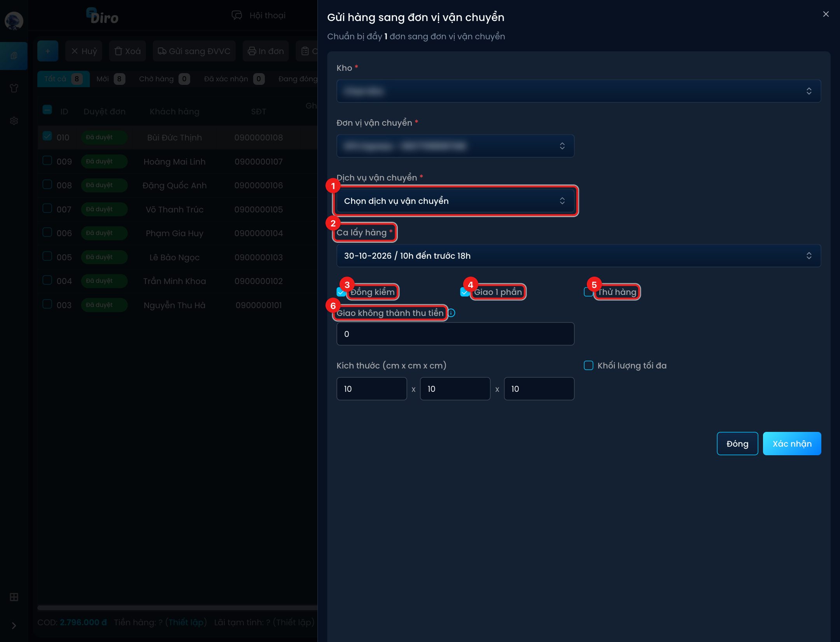Open the orders icon in sidebar

click(14, 56)
